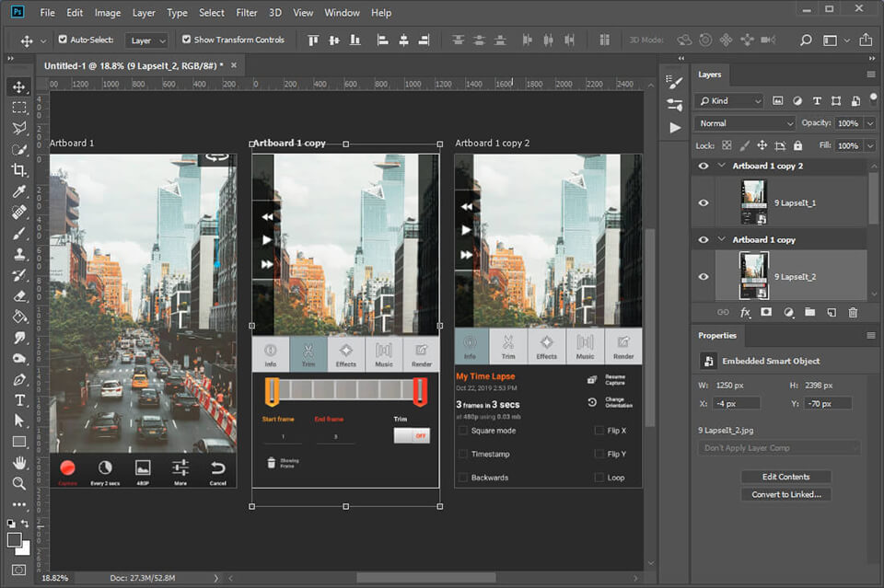The height and width of the screenshot is (588, 884).
Task: Select the Move tool in the toolbar
Action: (19, 87)
